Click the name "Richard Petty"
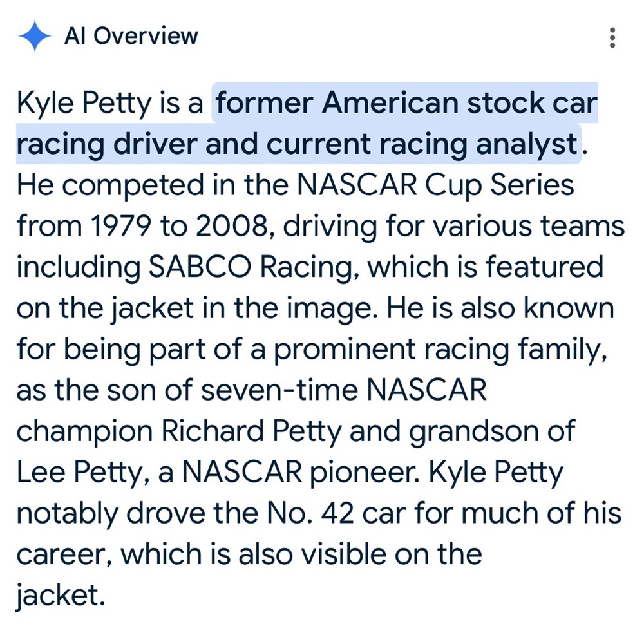Image resolution: width=644 pixels, height=644 pixels. [251, 431]
